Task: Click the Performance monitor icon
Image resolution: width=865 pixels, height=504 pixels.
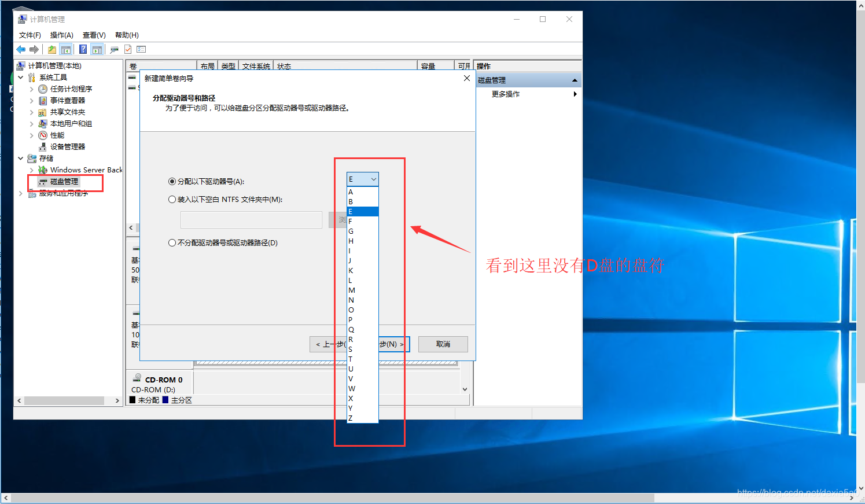Action: click(43, 135)
